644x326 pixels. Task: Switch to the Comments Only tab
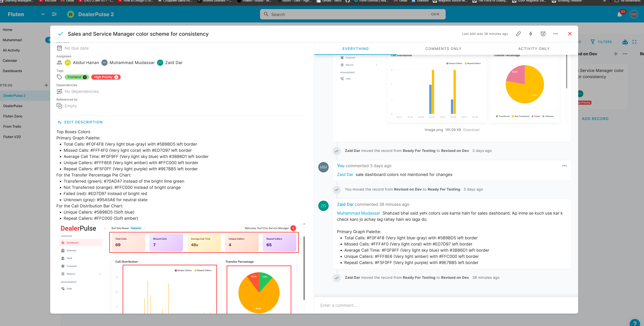[443, 49]
